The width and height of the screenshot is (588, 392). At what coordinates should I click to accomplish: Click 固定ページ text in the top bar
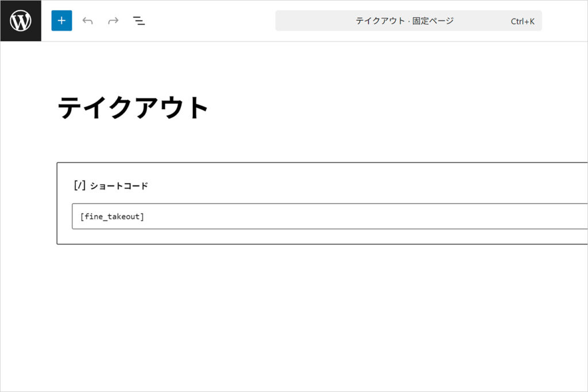click(433, 21)
